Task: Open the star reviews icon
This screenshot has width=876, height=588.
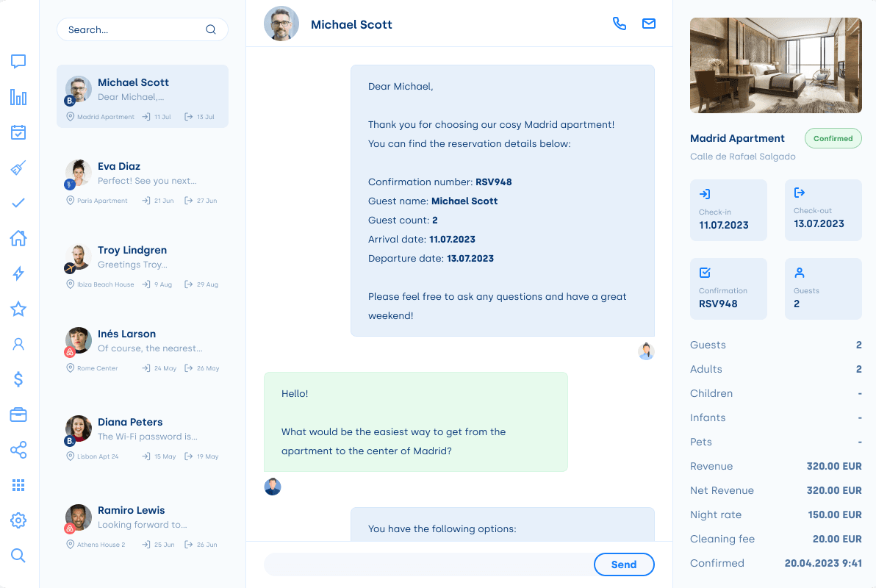Action: [x=18, y=309]
